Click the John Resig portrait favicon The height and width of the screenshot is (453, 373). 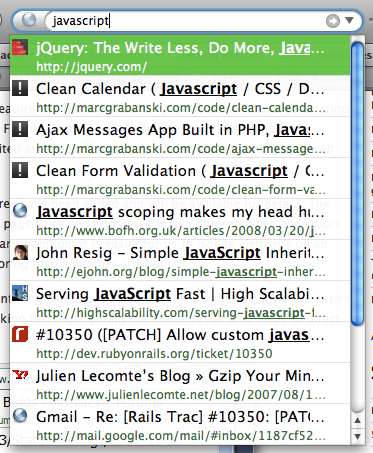pyautogui.click(x=20, y=252)
